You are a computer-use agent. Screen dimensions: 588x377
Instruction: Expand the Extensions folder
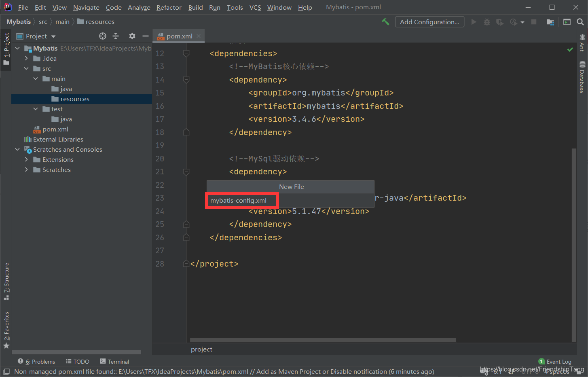pyautogui.click(x=26, y=159)
